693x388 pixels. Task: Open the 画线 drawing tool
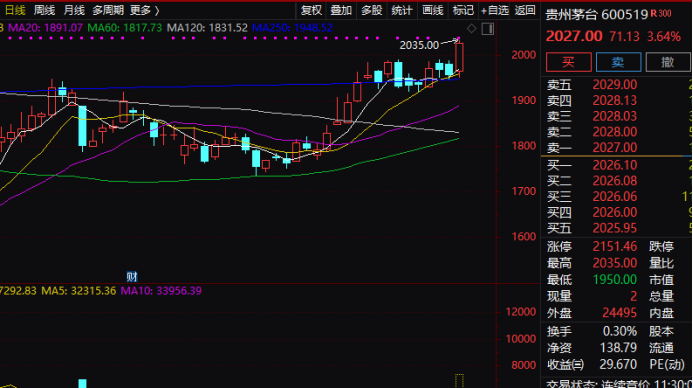[x=433, y=10]
